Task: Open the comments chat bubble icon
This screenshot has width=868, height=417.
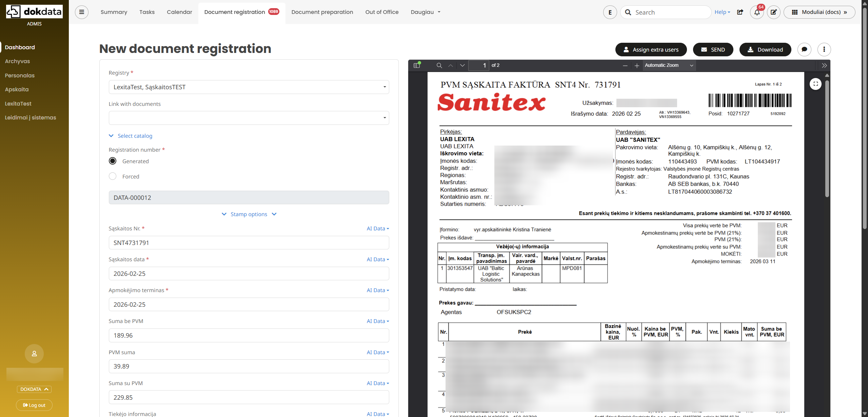Action: (x=804, y=50)
